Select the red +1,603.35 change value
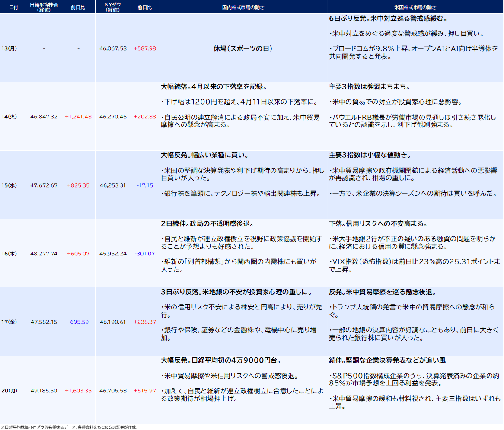Screen dimensions: 504x430 coord(78,391)
